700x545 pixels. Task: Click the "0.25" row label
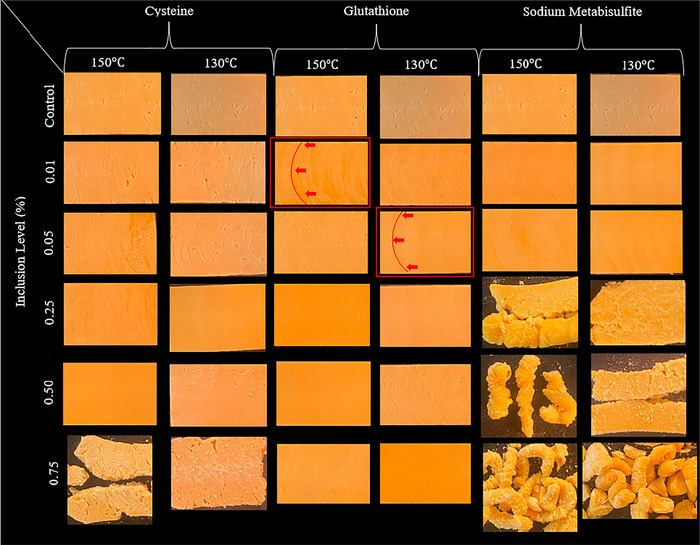50,313
